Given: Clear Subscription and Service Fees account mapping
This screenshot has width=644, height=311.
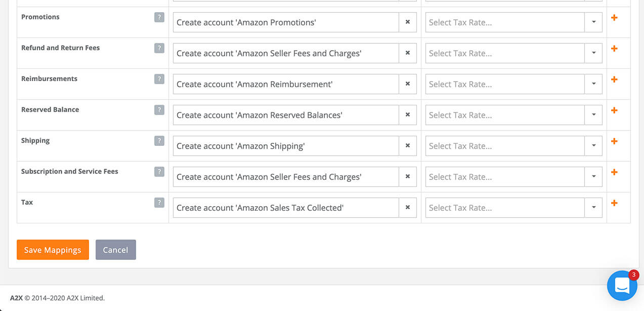Looking at the screenshot, I should pyautogui.click(x=408, y=177).
